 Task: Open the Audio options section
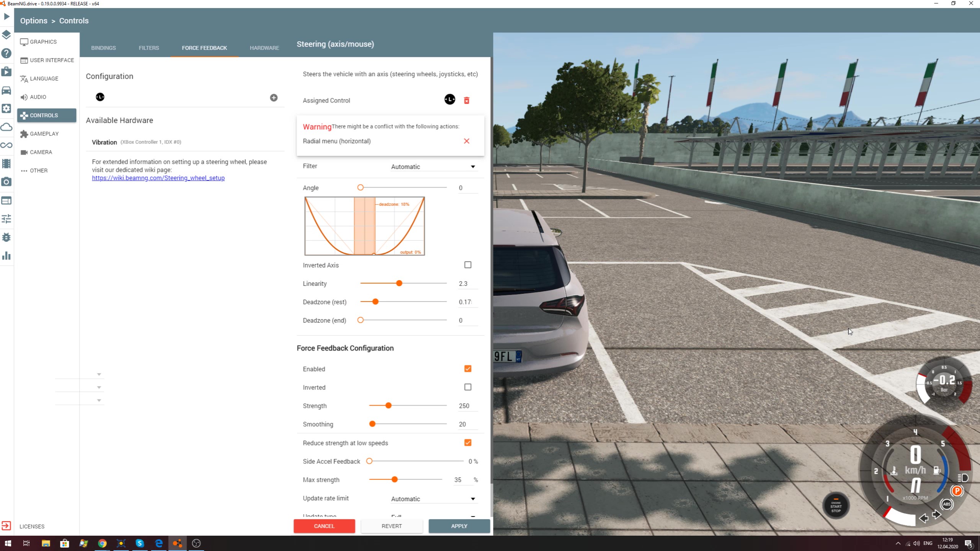(x=46, y=97)
